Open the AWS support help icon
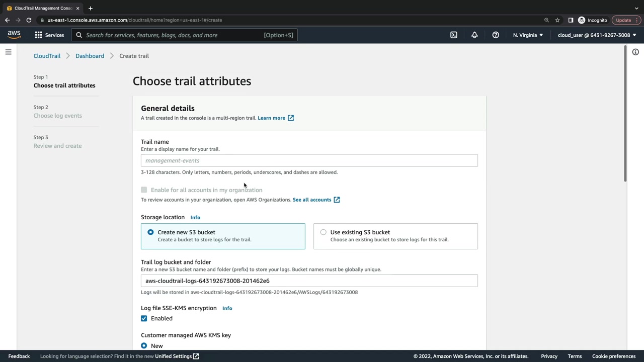Image resolution: width=644 pixels, height=362 pixels. [x=496, y=35]
